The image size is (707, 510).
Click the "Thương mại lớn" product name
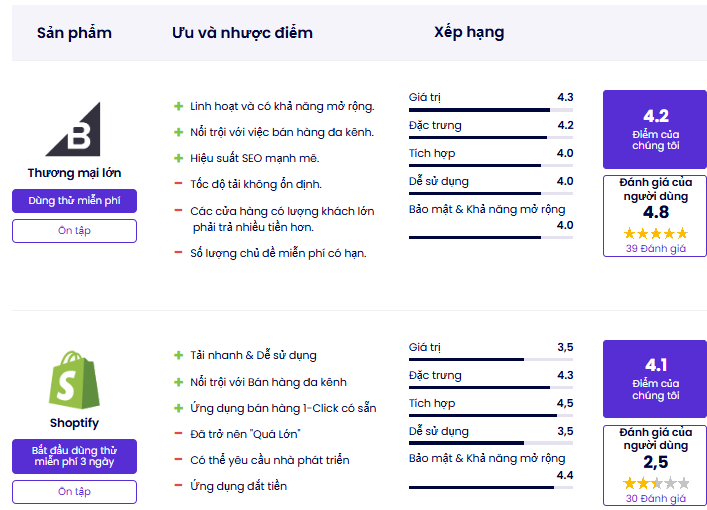74,173
